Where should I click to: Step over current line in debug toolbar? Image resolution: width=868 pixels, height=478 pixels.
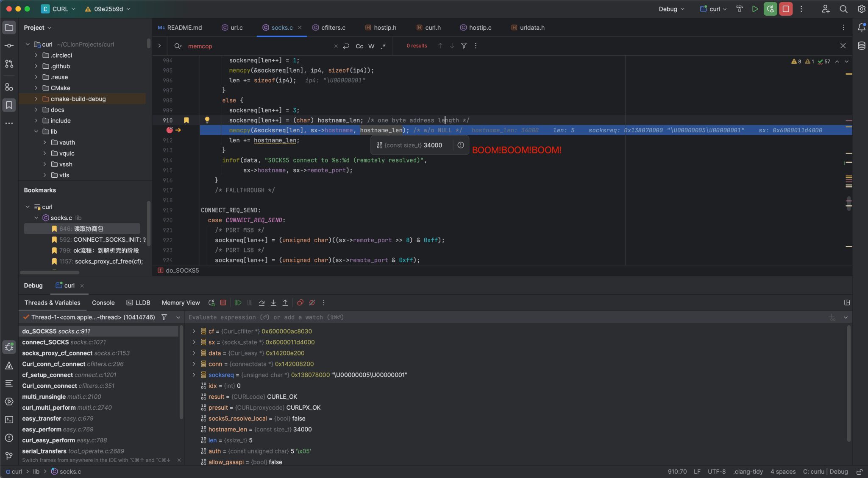click(262, 302)
